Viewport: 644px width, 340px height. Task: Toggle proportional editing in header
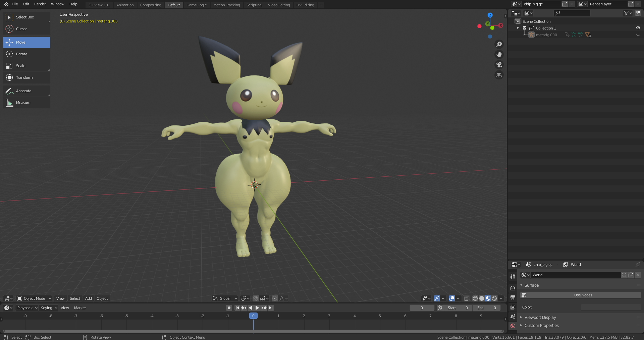click(275, 298)
